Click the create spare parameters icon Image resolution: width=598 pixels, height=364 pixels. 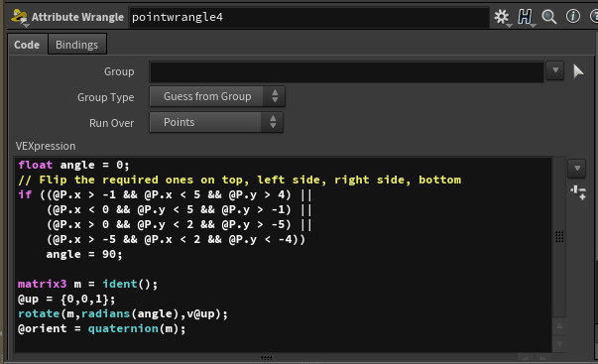coord(578,192)
